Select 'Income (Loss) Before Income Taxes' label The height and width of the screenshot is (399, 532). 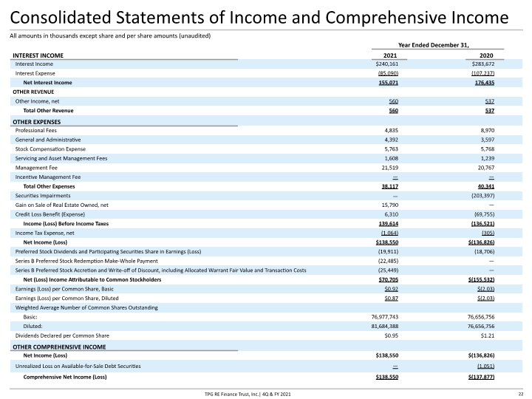(x=66, y=224)
